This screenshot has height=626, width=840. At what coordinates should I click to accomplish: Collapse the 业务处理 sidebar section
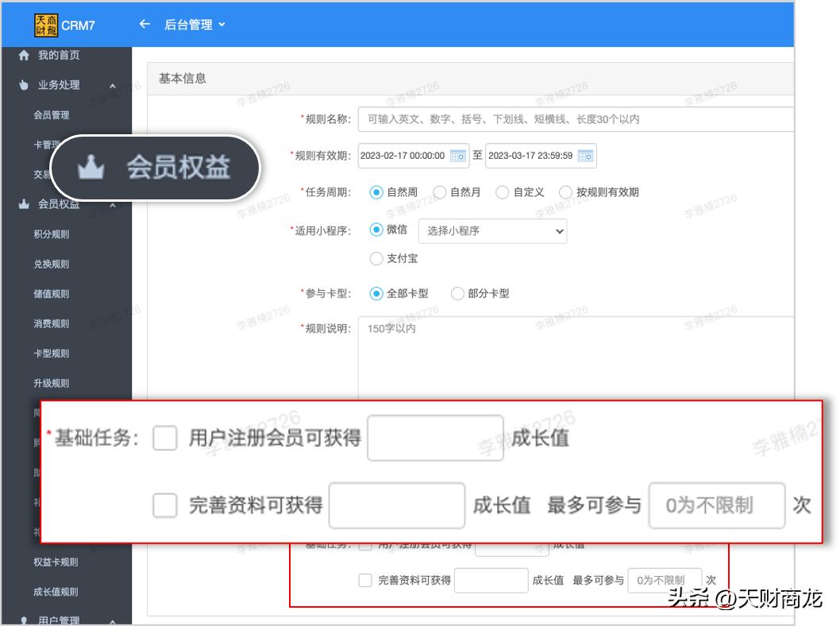point(112,86)
